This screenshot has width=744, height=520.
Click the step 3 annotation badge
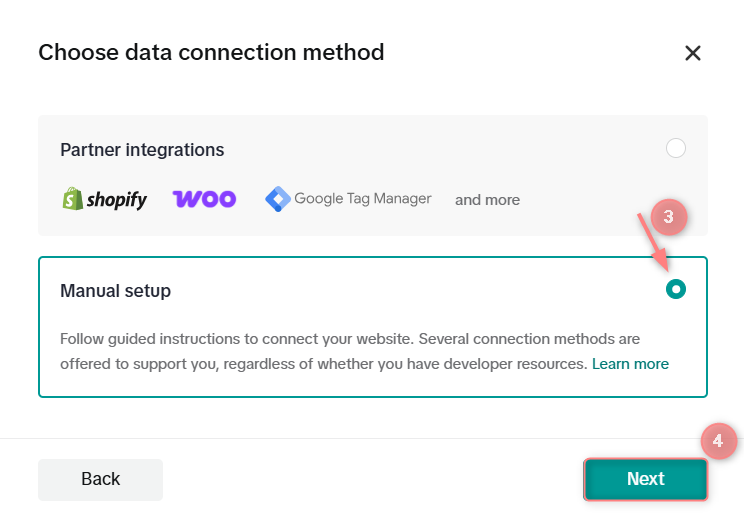click(x=669, y=217)
